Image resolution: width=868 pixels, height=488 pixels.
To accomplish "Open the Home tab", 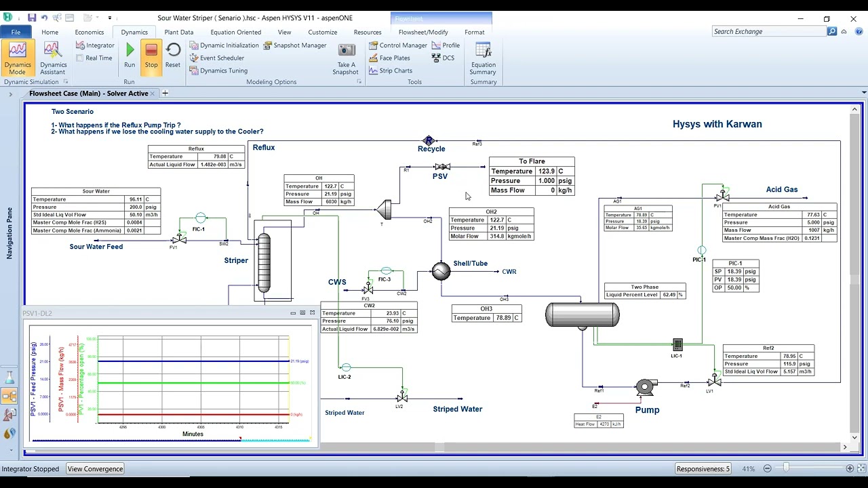I will coord(50,32).
